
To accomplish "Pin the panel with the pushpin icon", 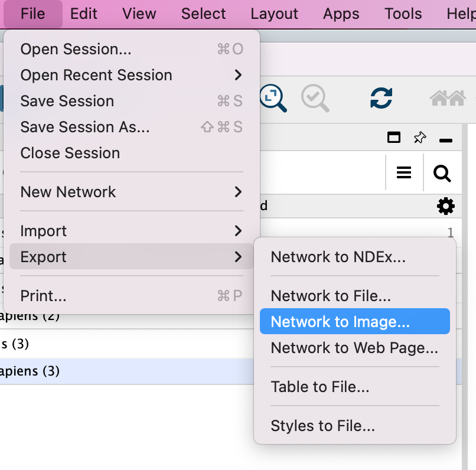I will 419,138.
